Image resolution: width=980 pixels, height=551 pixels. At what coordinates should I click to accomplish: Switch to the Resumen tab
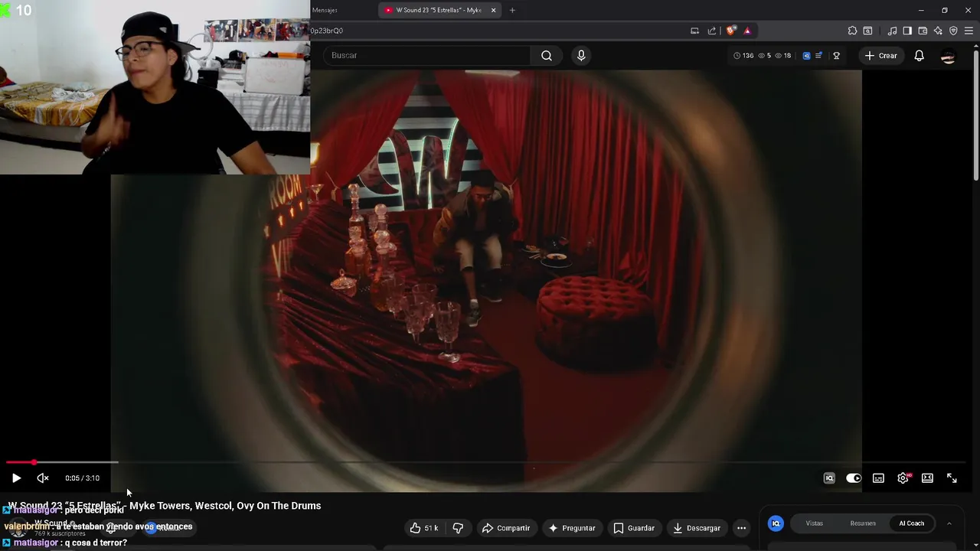pos(863,523)
